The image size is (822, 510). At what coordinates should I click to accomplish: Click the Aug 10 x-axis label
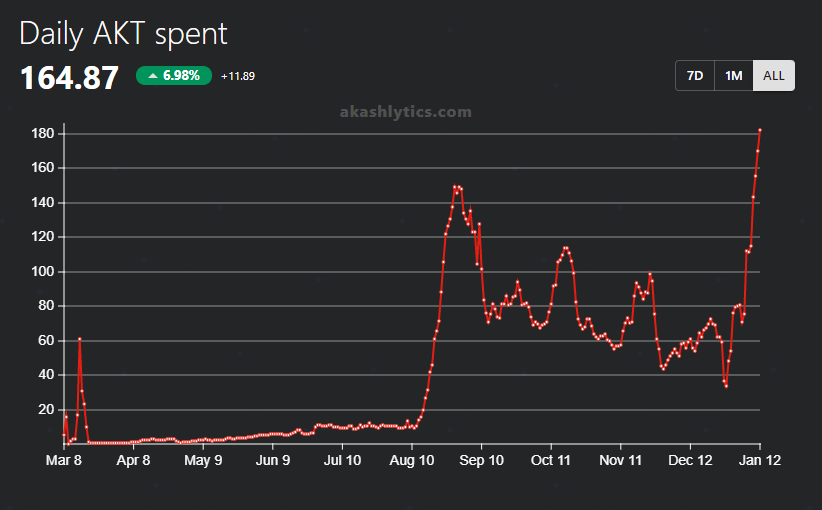pos(412,460)
